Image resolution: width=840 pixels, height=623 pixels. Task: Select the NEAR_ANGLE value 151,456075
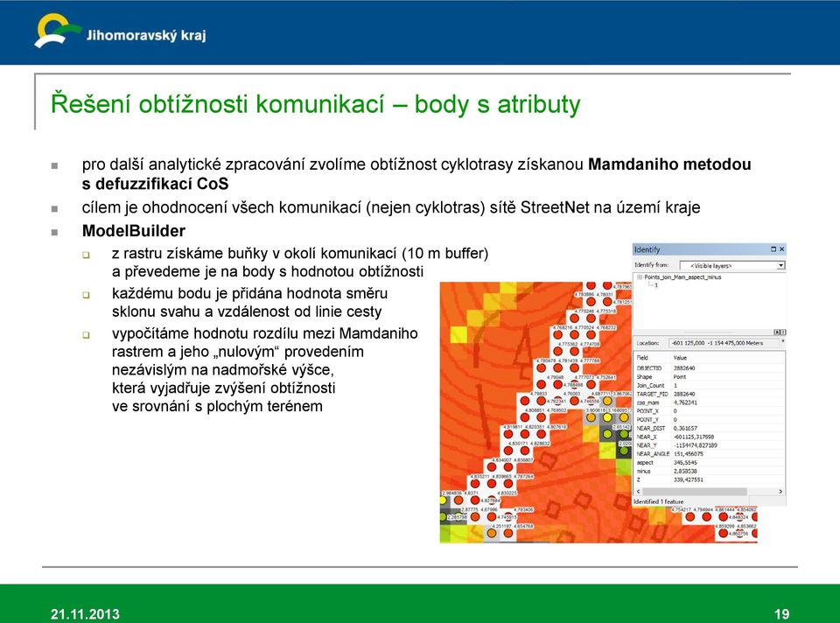click(x=689, y=454)
